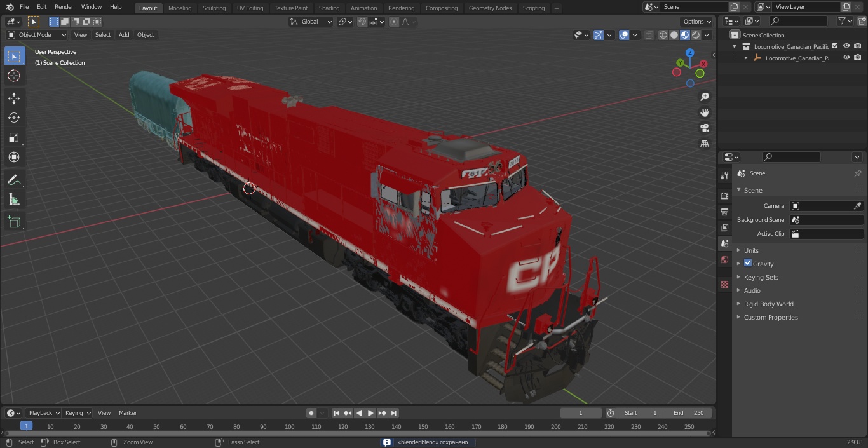Click End frame 250 field

[689, 413]
